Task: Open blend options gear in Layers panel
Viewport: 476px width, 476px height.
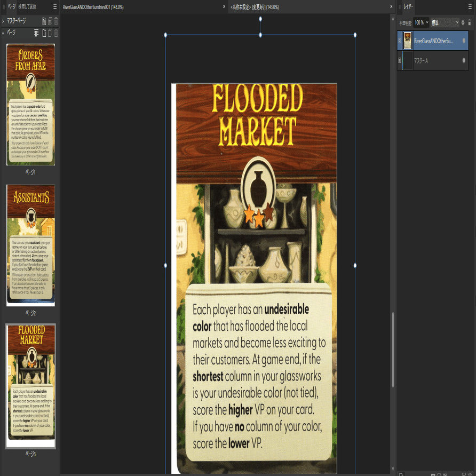Action: (463, 22)
